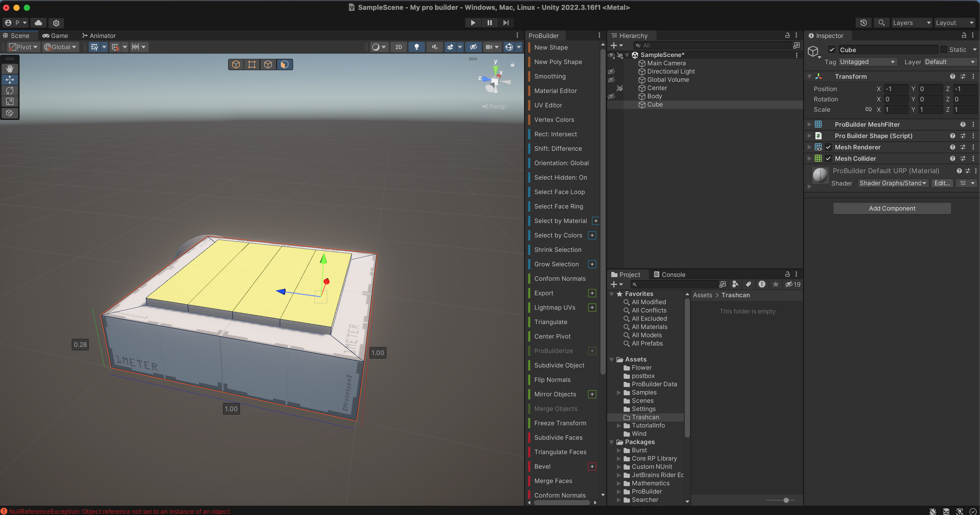The width and height of the screenshot is (980, 515).
Task: Expand the Samples folder
Action: tap(618, 392)
